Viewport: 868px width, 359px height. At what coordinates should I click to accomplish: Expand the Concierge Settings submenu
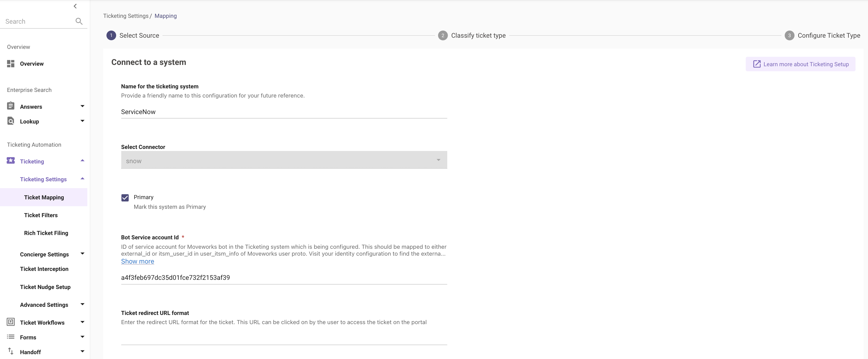click(82, 254)
